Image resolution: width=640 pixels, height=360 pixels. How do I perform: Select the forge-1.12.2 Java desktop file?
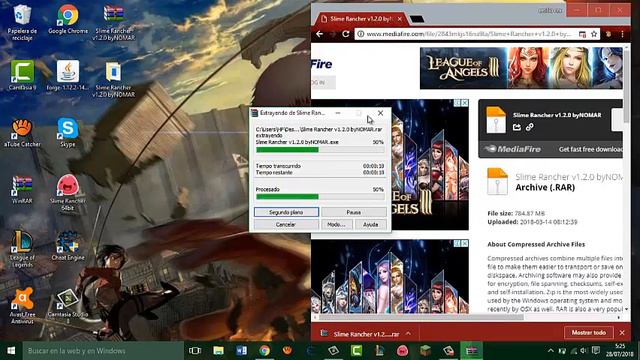coord(68,76)
